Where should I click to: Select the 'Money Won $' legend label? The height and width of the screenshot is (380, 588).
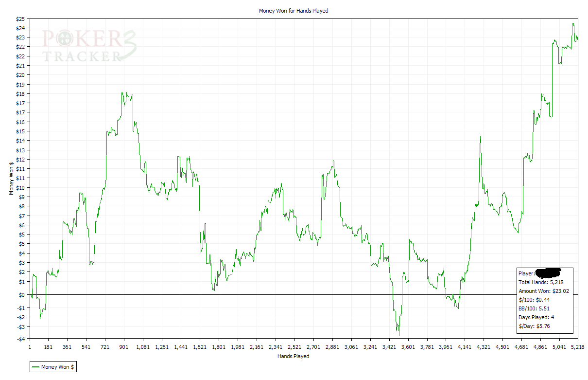click(58, 366)
